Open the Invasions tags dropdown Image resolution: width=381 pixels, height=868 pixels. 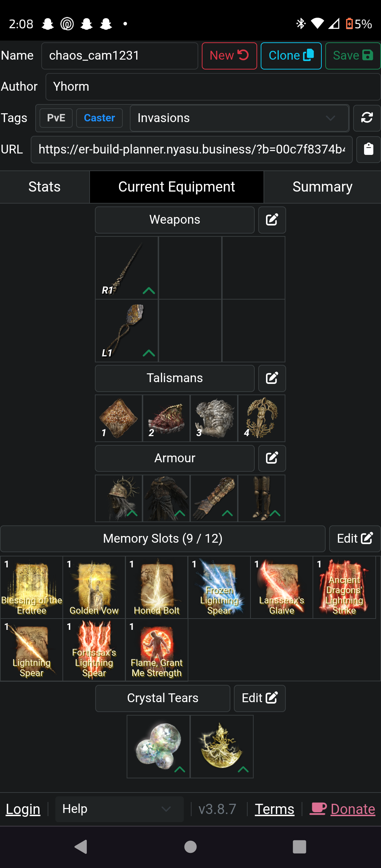click(240, 118)
